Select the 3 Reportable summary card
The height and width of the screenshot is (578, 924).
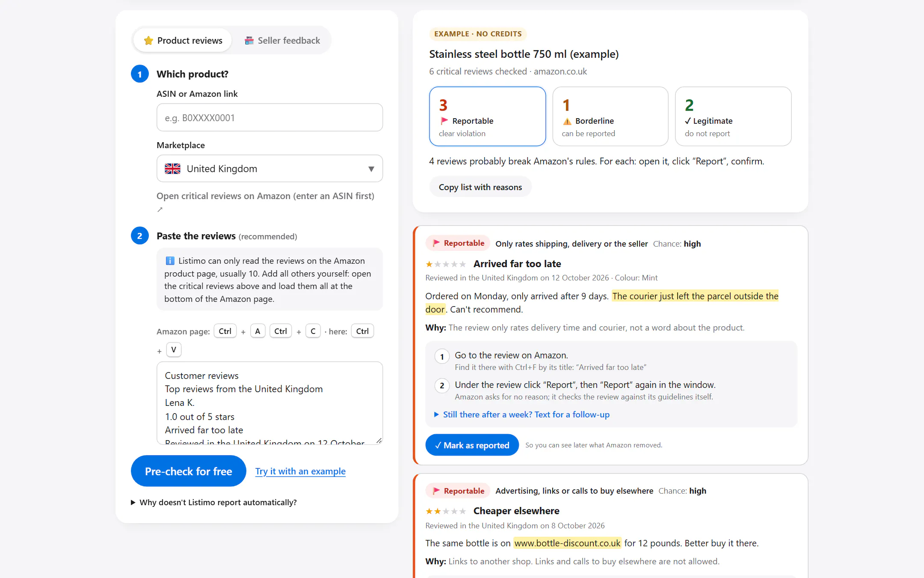click(487, 116)
